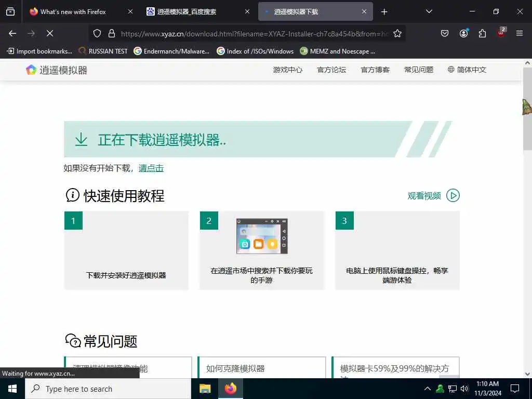Open network tray icon

[x=453, y=389]
